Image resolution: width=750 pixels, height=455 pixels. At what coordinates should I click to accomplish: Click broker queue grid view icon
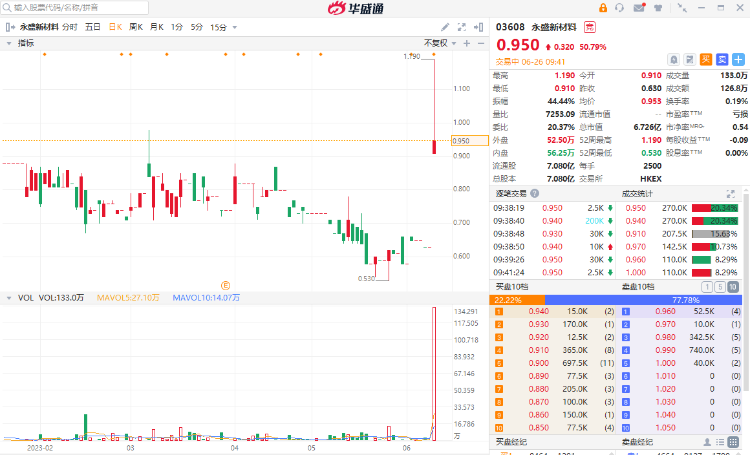pos(733,442)
